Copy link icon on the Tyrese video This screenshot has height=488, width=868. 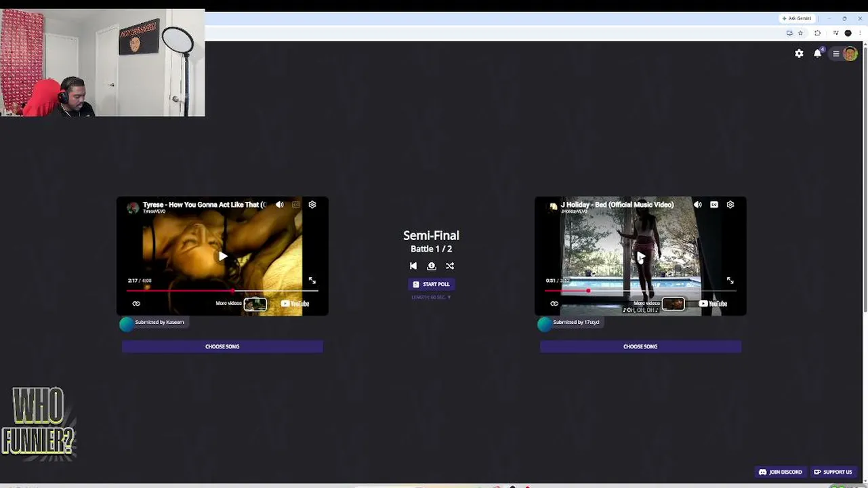click(x=136, y=304)
